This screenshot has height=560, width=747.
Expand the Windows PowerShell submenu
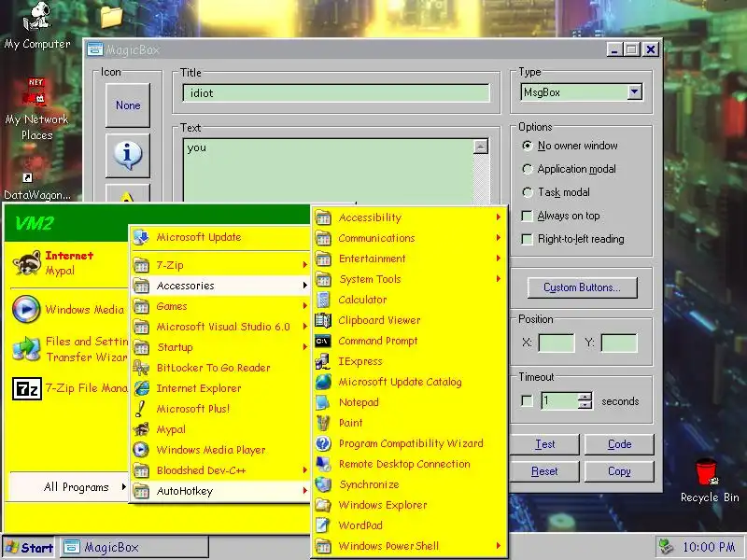coord(410,546)
